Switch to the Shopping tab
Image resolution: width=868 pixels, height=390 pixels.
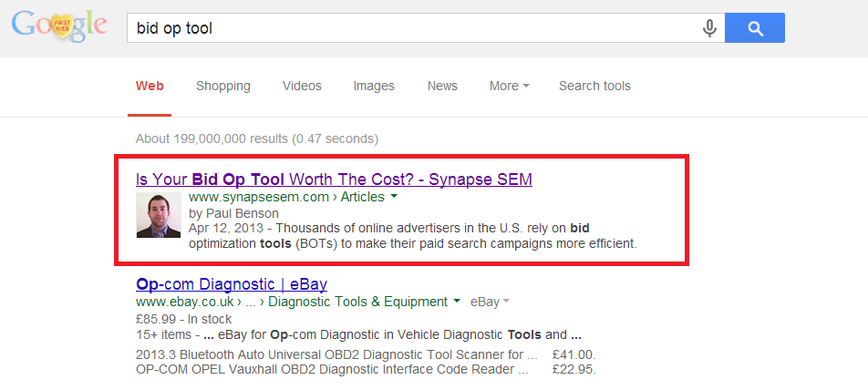tap(223, 87)
